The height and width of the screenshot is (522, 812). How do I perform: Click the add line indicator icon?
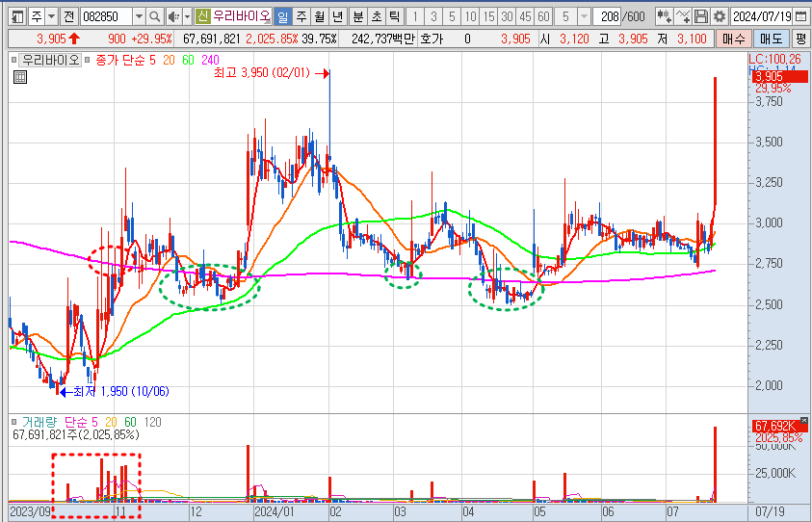(683, 17)
